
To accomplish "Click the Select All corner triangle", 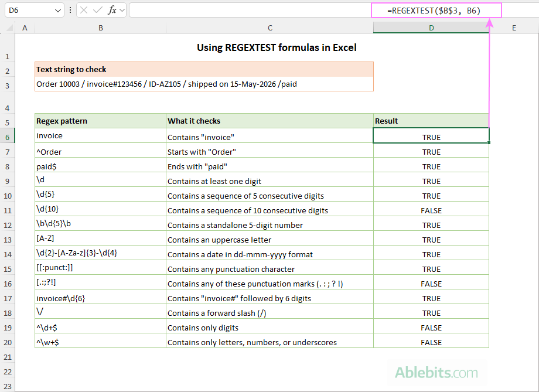I will coord(9,28).
